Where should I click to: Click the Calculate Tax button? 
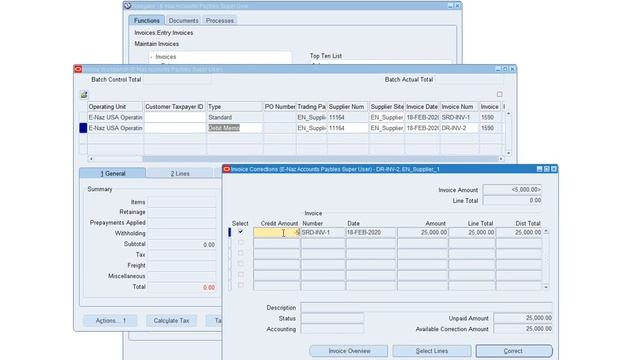coord(171,321)
